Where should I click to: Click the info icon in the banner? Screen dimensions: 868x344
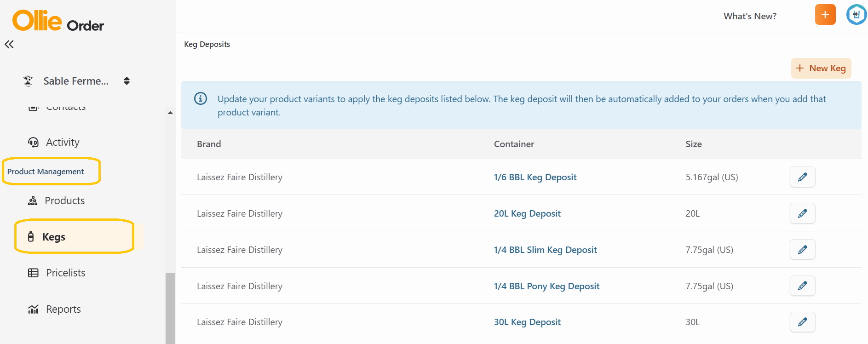201,98
